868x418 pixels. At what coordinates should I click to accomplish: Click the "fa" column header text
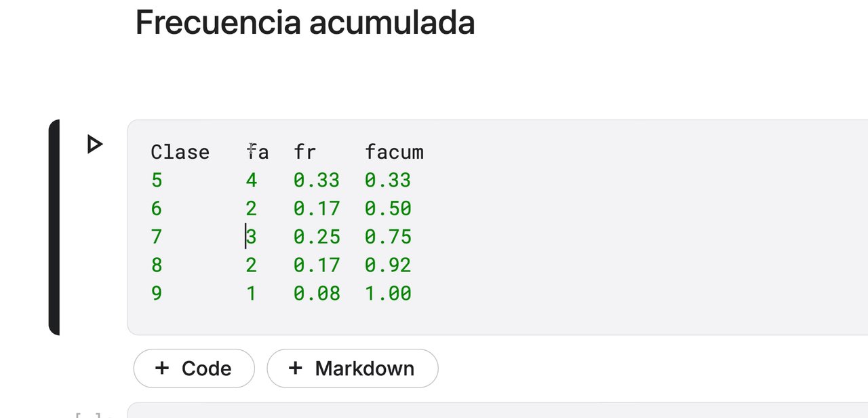258,152
